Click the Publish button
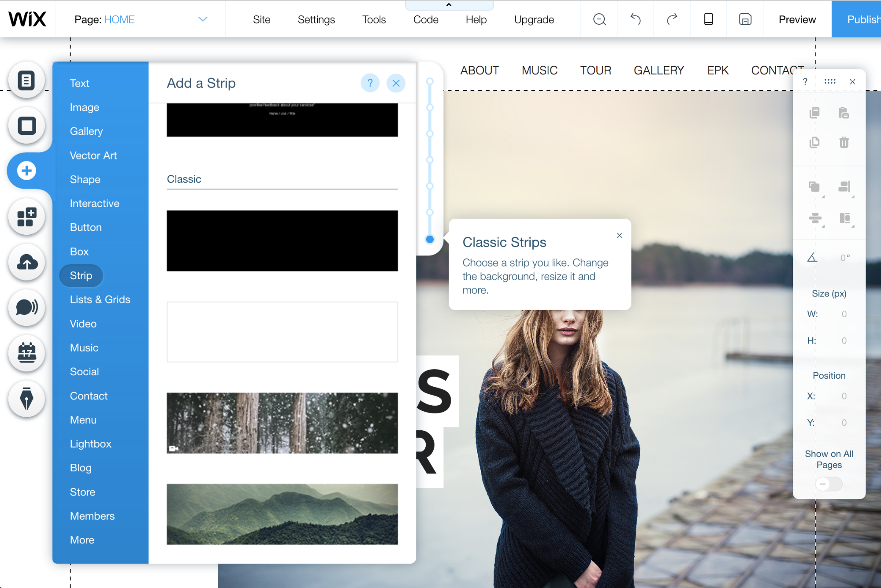This screenshot has width=881, height=588. point(861,18)
